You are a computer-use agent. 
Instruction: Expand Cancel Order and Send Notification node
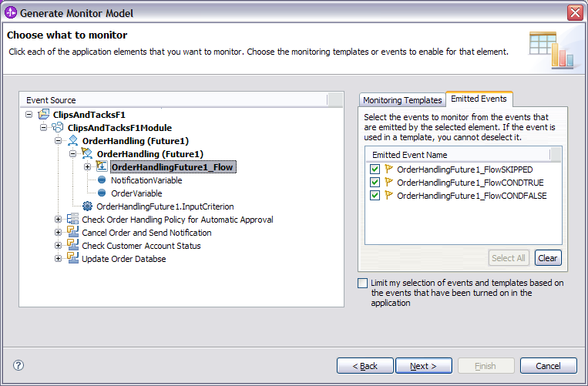point(58,233)
